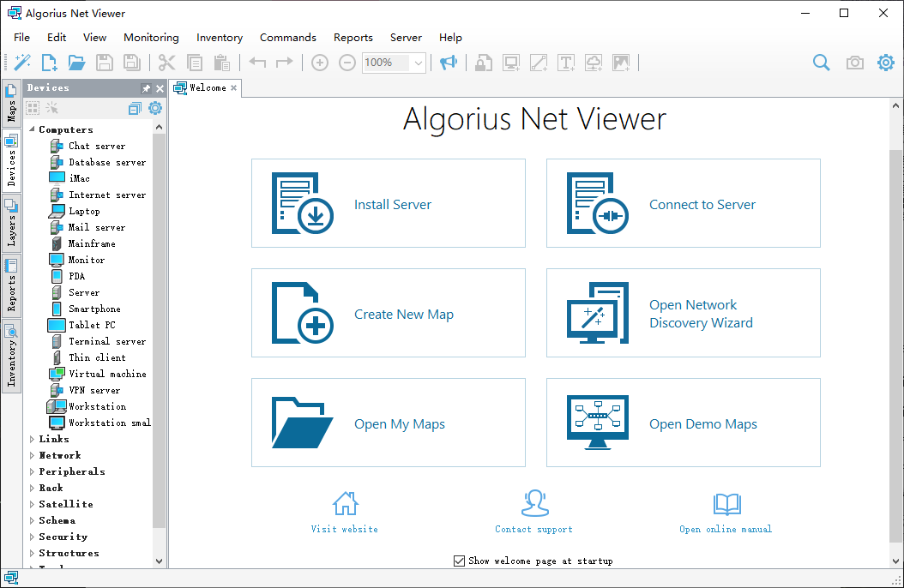Create a new map file from toolbar
Screen dimensions: 904x588
tap(50, 63)
